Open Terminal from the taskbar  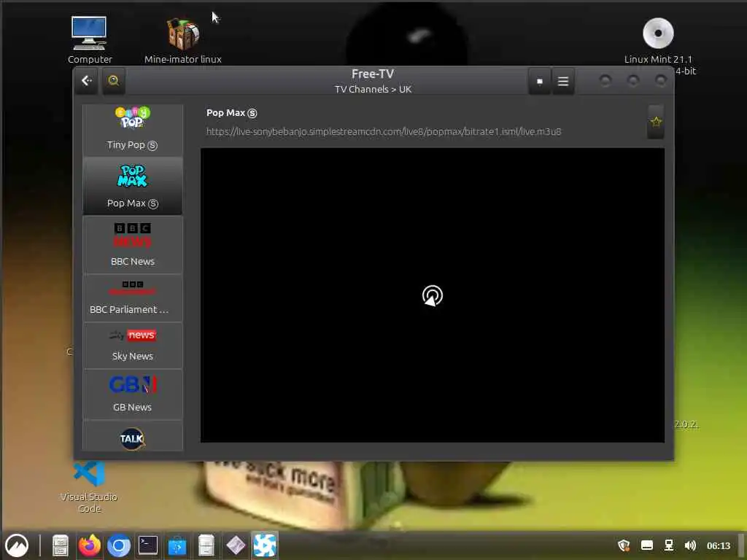(147, 545)
